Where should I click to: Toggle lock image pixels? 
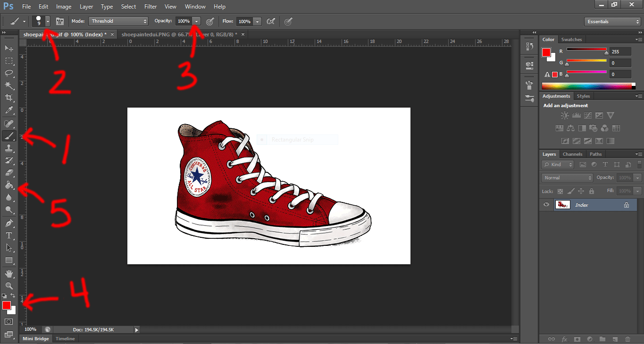click(x=570, y=191)
